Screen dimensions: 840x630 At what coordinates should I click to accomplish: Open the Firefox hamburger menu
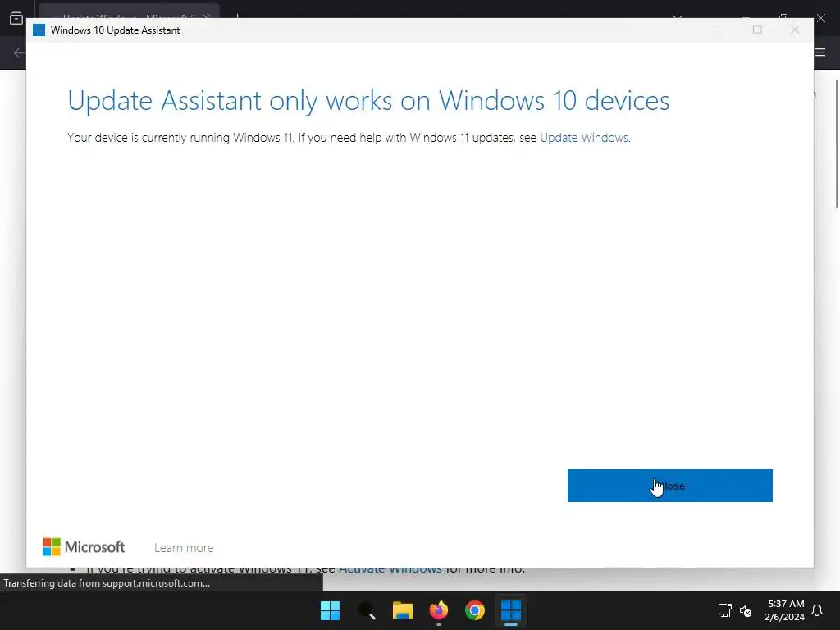pyautogui.click(x=820, y=52)
